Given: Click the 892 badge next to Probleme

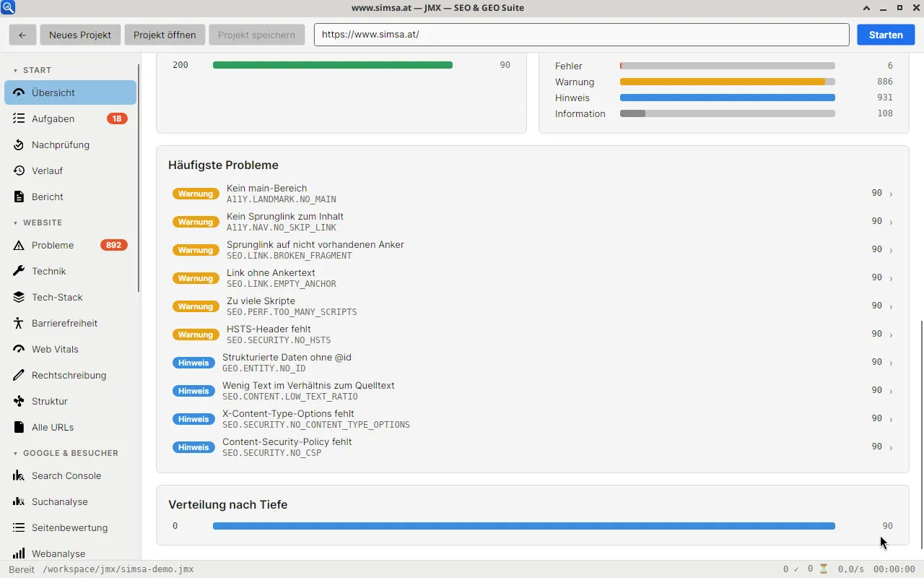Looking at the screenshot, I should 114,245.
